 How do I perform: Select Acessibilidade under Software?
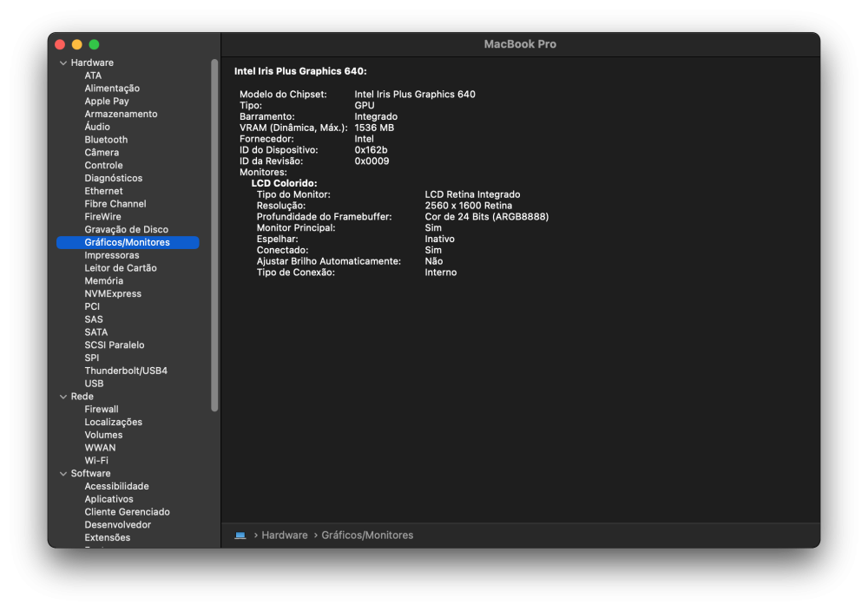[x=117, y=487]
